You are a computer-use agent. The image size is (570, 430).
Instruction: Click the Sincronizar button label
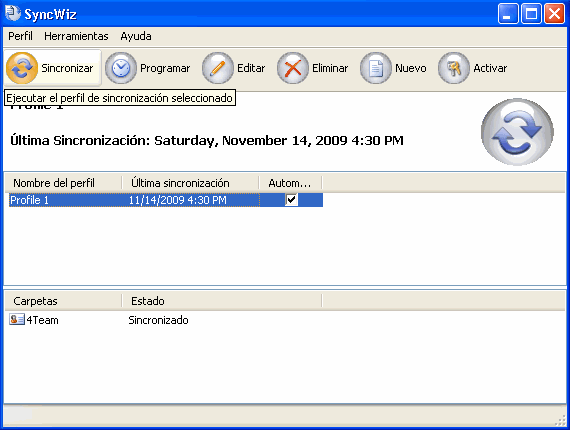(67, 68)
